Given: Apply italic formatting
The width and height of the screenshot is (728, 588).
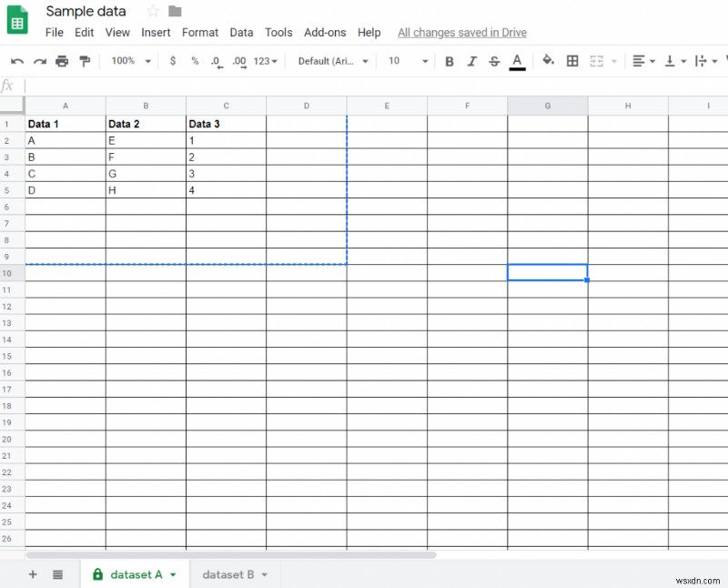Looking at the screenshot, I should coord(471,61).
